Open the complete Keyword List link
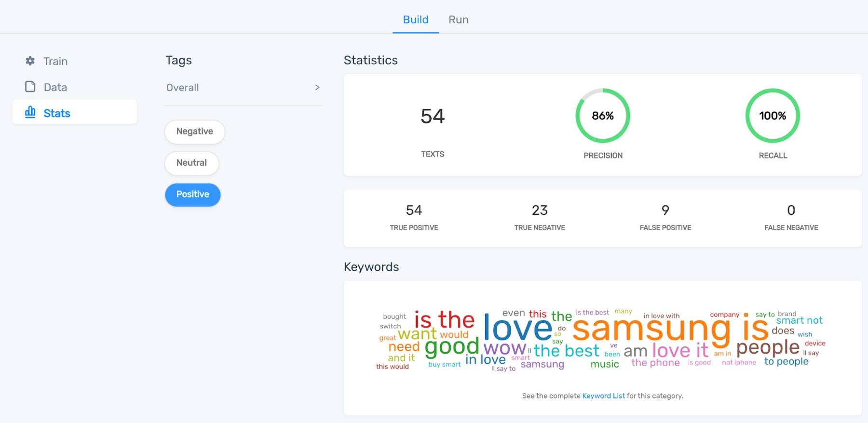868x423 pixels. click(x=603, y=396)
